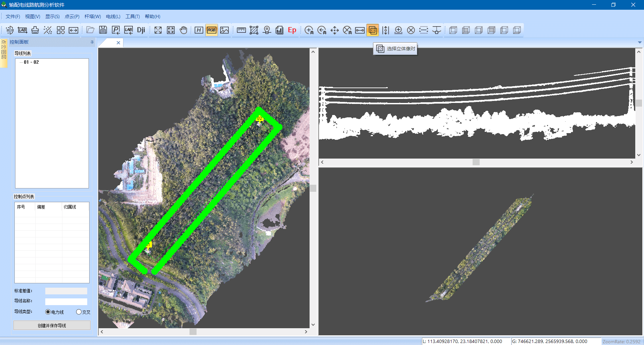Open the tab list dropdown arrow
The image size is (644, 345).
pos(640,42)
